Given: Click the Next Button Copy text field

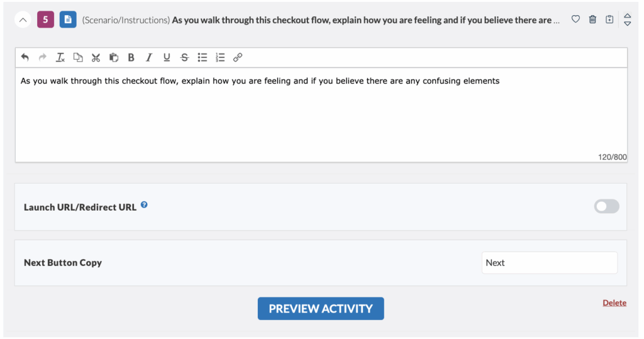Looking at the screenshot, I should pyautogui.click(x=549, y=263).
